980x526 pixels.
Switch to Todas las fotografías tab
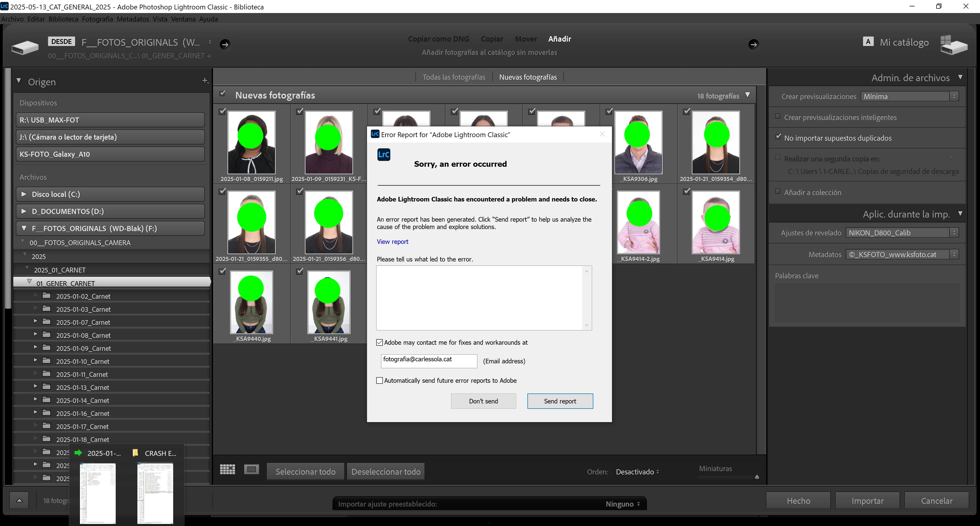(x=454, y=77)
